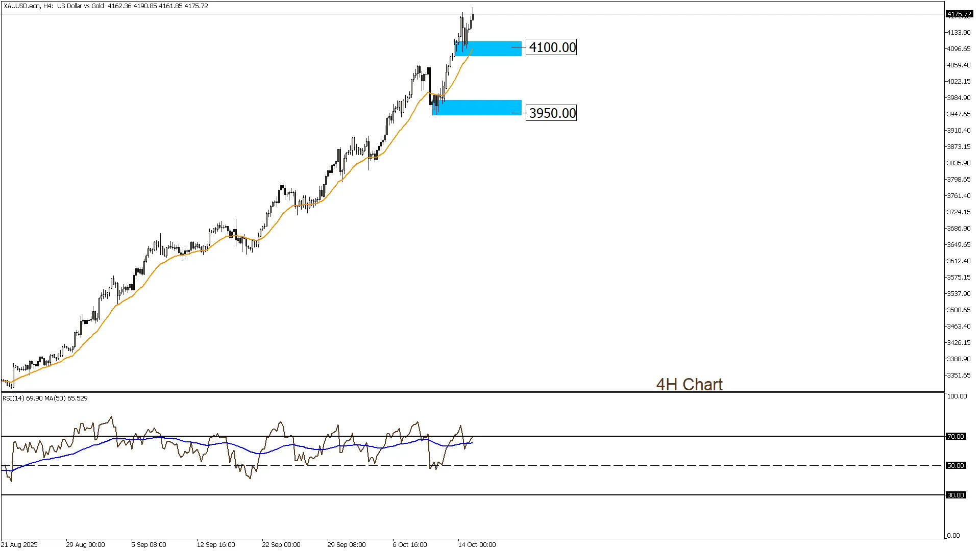Click the 6 Oct 16:00 date label
Image resolution: width=980 pixels, height=551 pixels.
tap(410, 544)
